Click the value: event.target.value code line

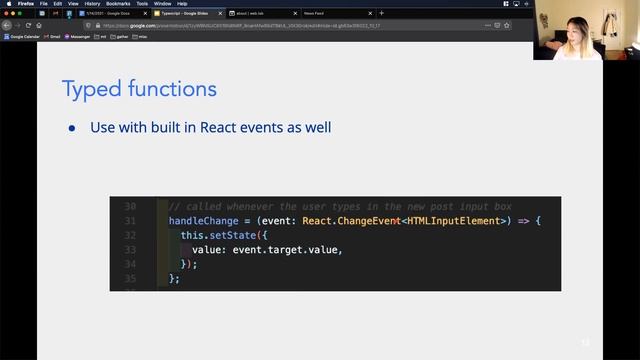(267, 249)
